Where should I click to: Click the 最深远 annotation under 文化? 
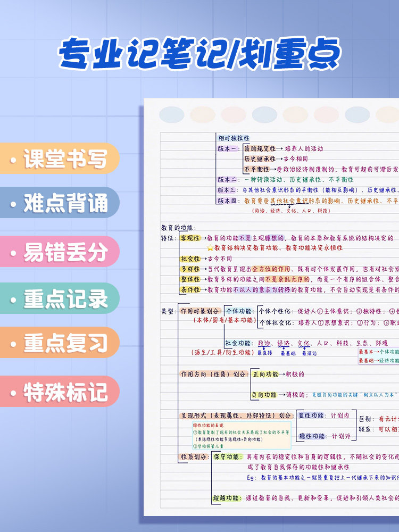tap(310, 354)
